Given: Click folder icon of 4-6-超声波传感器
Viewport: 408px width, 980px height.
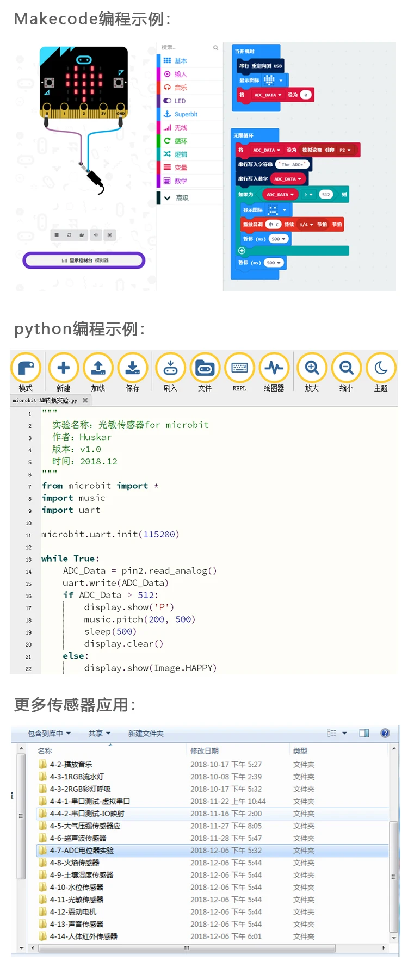Looking at the screenshot, I should click(43, 838).
